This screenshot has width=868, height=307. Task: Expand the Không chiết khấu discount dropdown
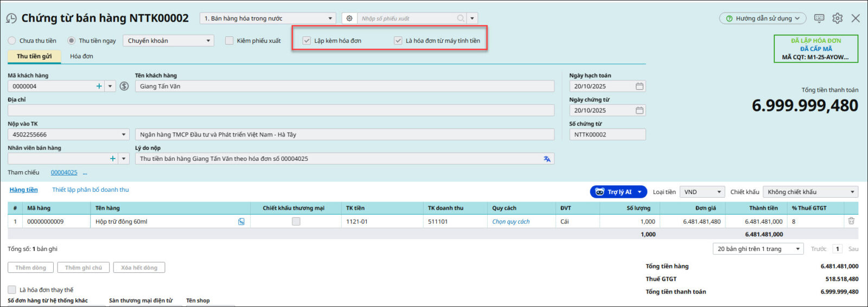(852, 192)
